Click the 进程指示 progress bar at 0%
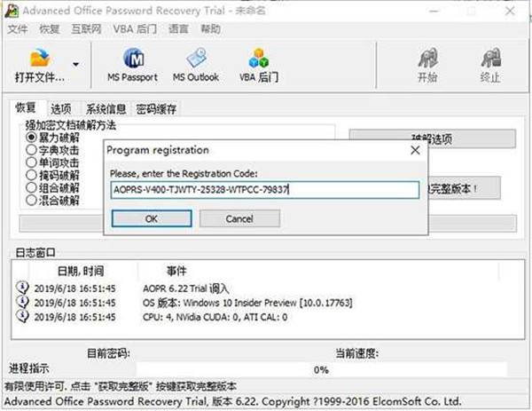The width and height of the screenshot is (532, 411). click(321, 369)
